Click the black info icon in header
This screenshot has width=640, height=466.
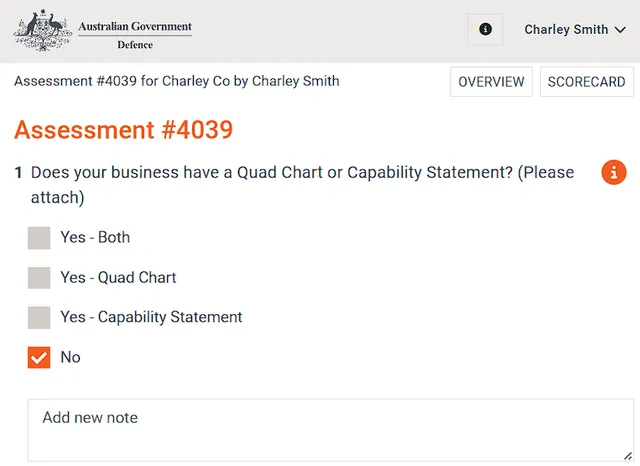point(485,29)
